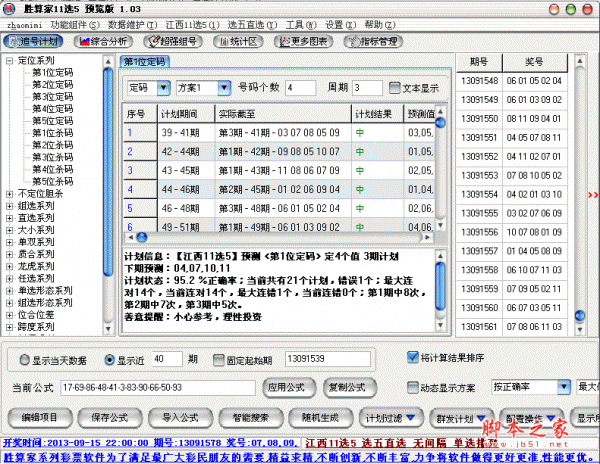Viewport: 600px width, 464px height.
Task: Expand the 龙虎系列 tree node
Action: point(10,267)
